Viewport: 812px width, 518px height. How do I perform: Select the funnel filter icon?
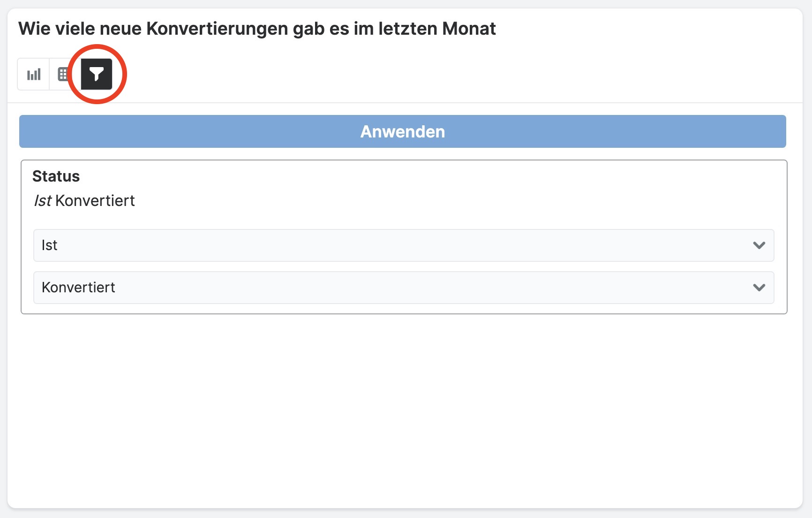pyautogui.click(x=97, y=74)
